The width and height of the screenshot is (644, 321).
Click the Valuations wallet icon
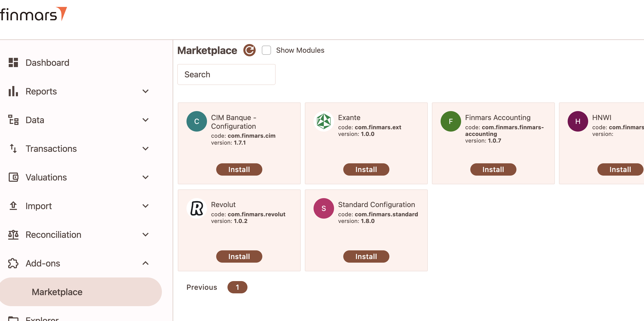click(x=13, y=177)
